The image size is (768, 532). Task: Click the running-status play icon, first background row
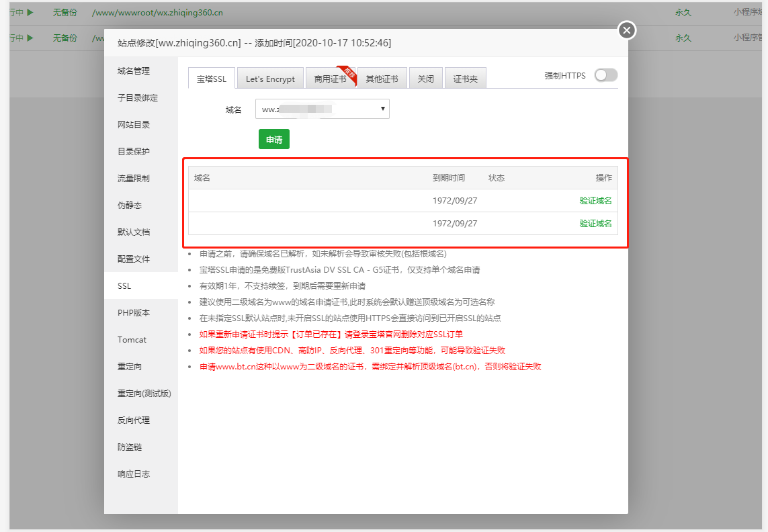30,12
